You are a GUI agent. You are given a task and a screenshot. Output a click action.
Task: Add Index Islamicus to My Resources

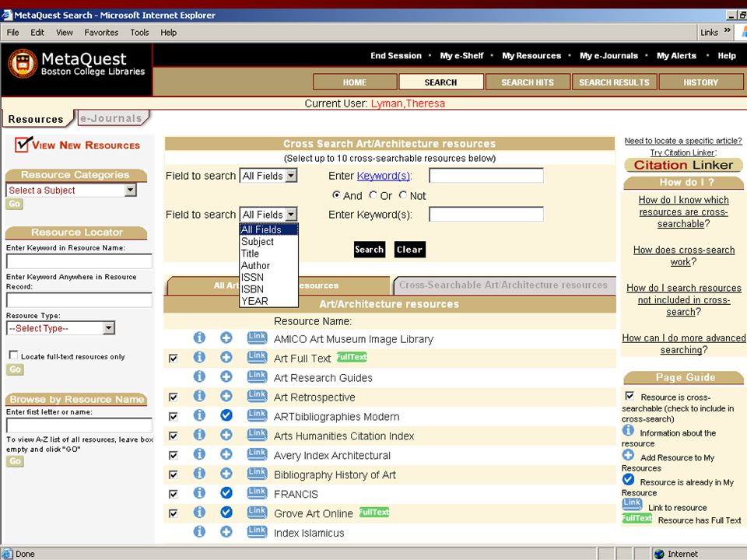click(226, 532)
